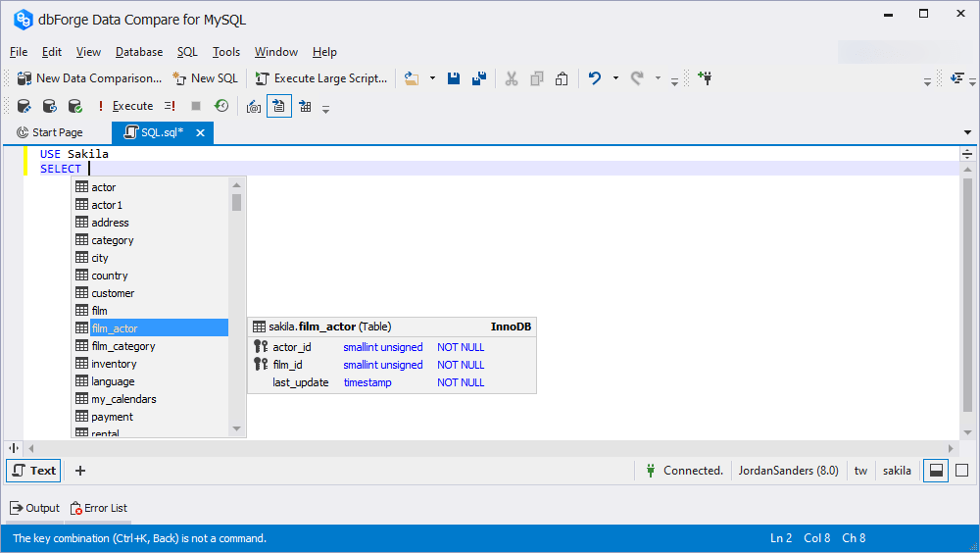The height and width of the screenshot is (553, 980).
Task: Click the horizontal scrollbar split icon
Action: coord(14,448)
